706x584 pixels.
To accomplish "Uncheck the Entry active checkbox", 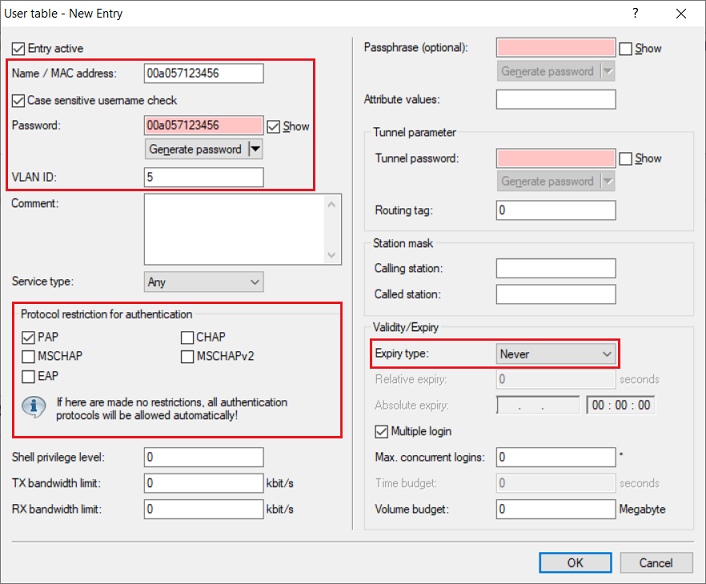I will tap(18, 48).
